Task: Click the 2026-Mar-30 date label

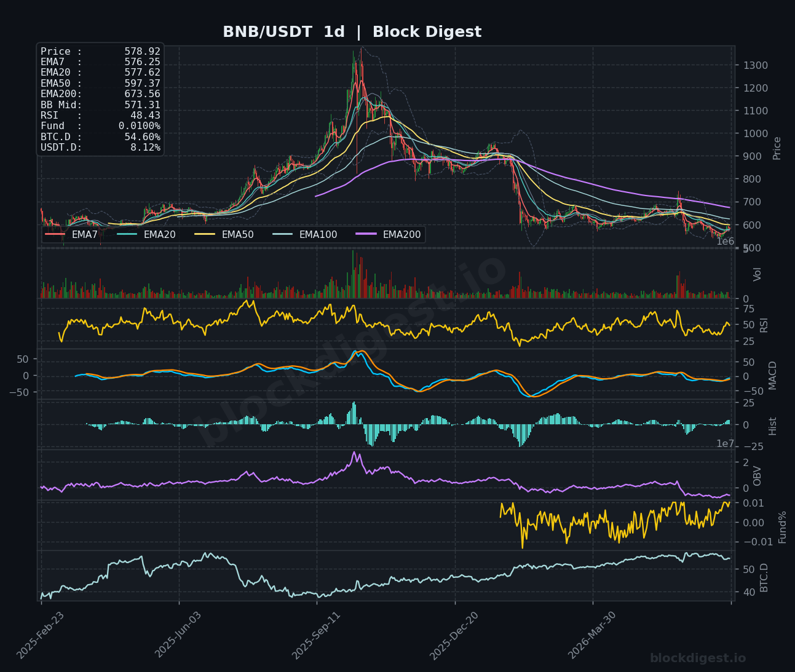Action: click(x=592, y=635)
